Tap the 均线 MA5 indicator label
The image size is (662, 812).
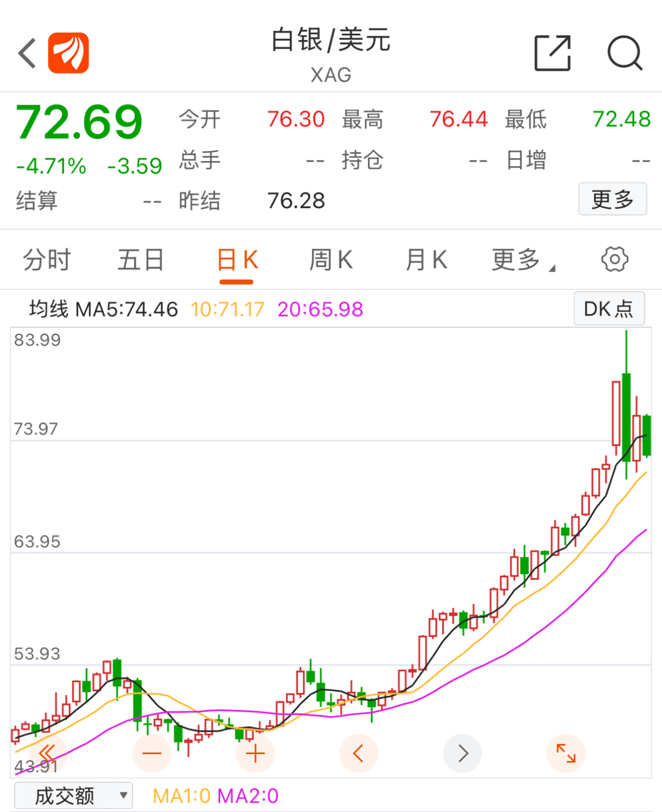click(x=104, y=309)
